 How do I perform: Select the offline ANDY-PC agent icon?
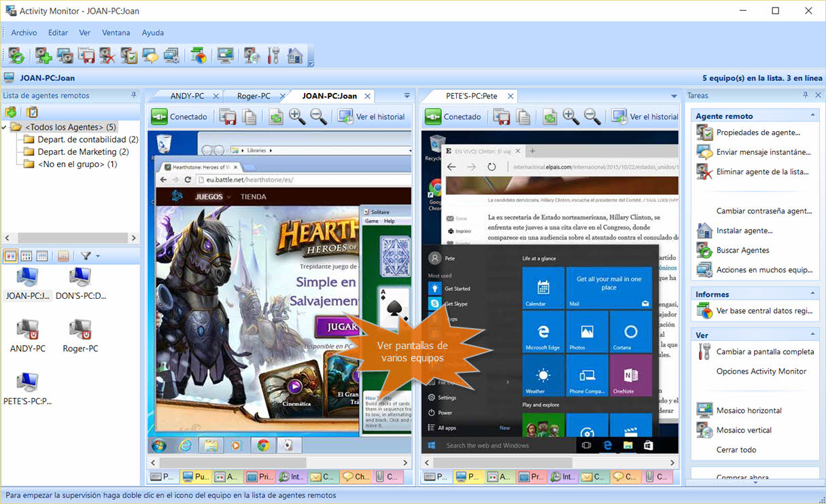27,330
